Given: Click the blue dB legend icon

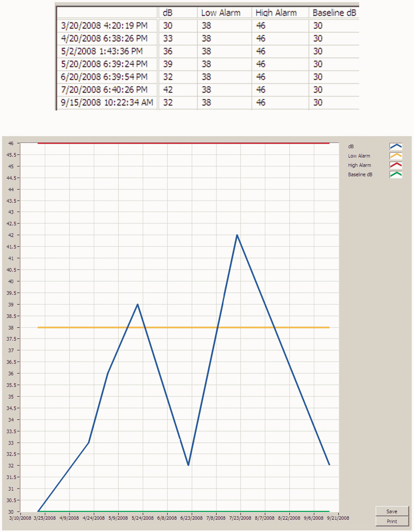Looking at the screenshot, I should click(395, 147).
